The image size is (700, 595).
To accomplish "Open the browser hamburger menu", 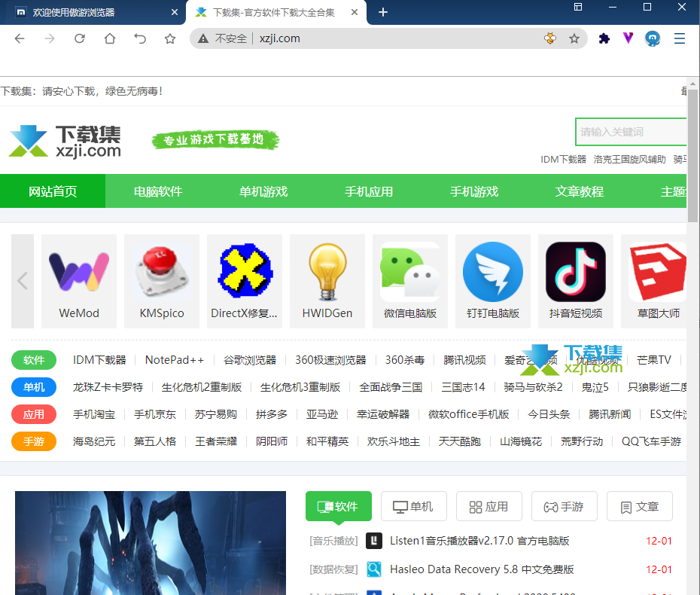I will pos(680,39).
